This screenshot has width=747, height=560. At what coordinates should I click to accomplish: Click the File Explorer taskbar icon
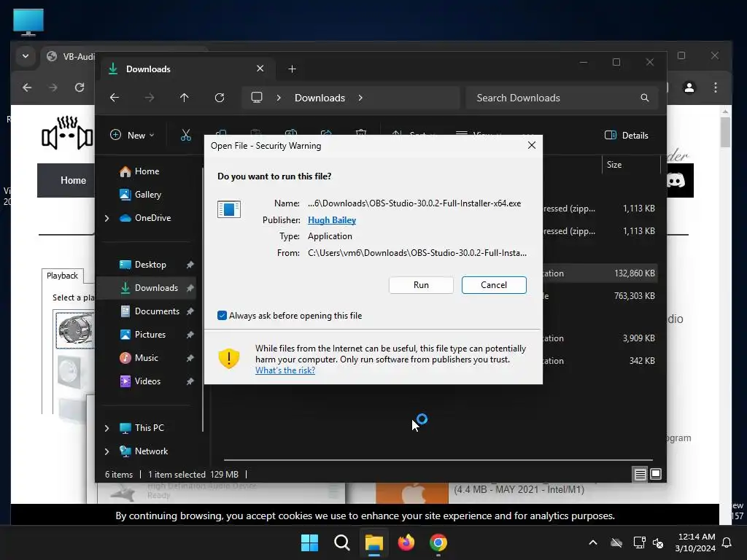[374, 542]
